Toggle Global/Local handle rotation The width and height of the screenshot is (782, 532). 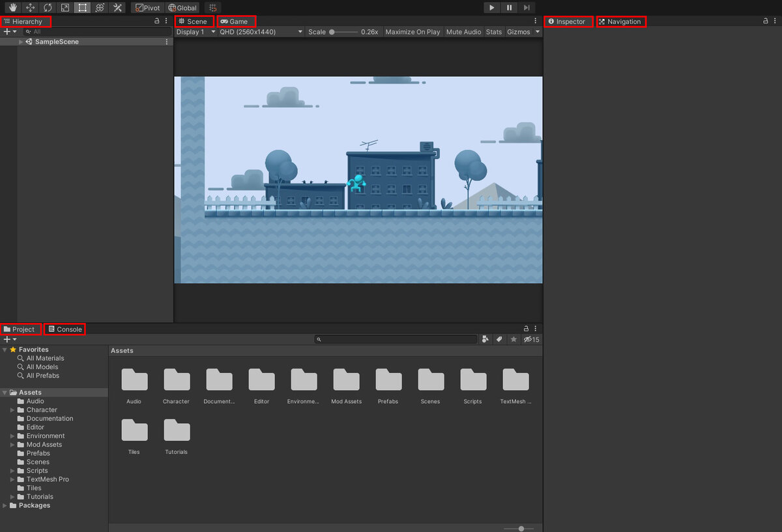(x=182, y=8)
